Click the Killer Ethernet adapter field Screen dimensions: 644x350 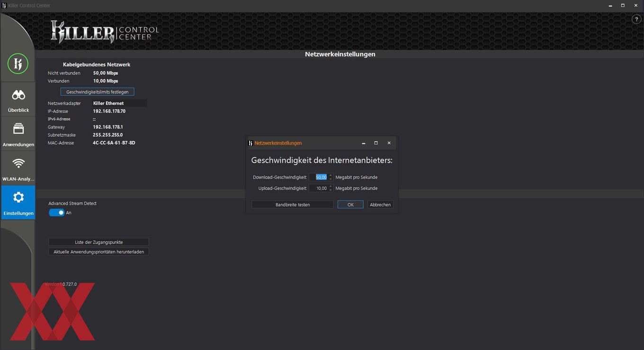(119, 103)
